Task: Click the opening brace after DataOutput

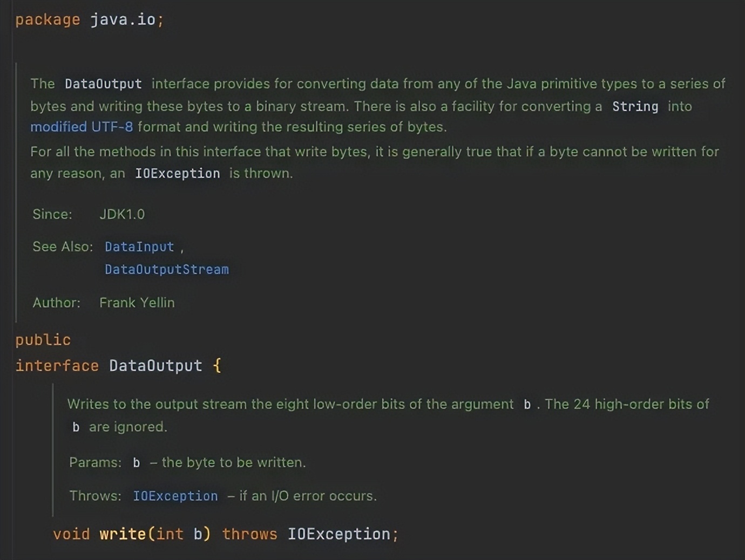Action: 216,365
